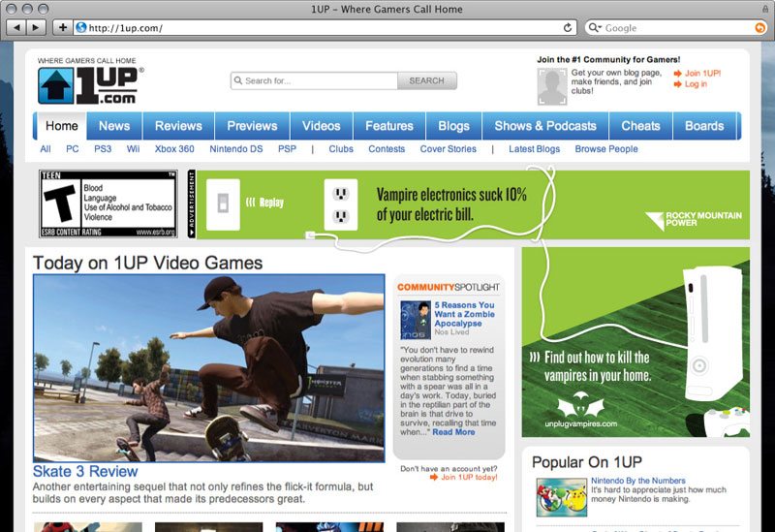Click the Skate 3 featured screenshot
The image size is (775, 532).
pyautogui.click(x=209, y=368)
